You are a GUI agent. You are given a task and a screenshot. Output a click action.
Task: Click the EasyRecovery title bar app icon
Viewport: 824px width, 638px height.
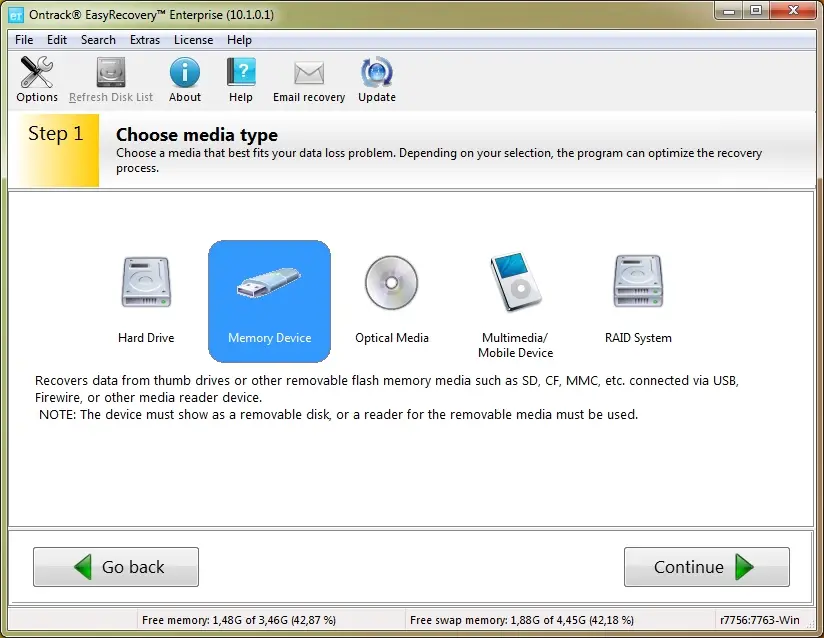(16, 15)
